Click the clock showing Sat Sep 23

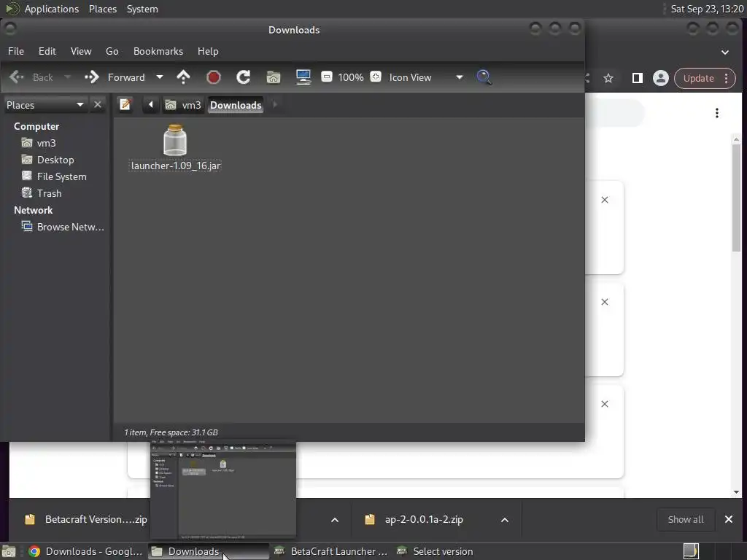[707, 9]
